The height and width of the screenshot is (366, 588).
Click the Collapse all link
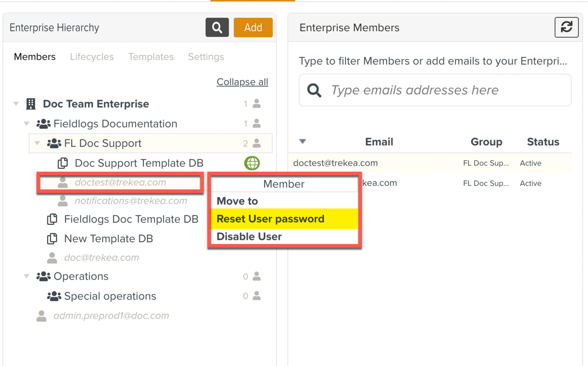click(x=242, y=82)
